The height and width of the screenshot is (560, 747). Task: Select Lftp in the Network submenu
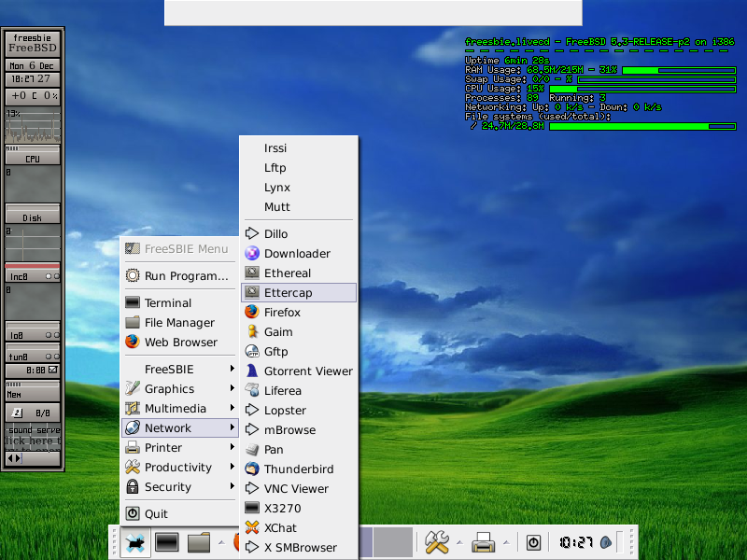[x=299, y=168]
